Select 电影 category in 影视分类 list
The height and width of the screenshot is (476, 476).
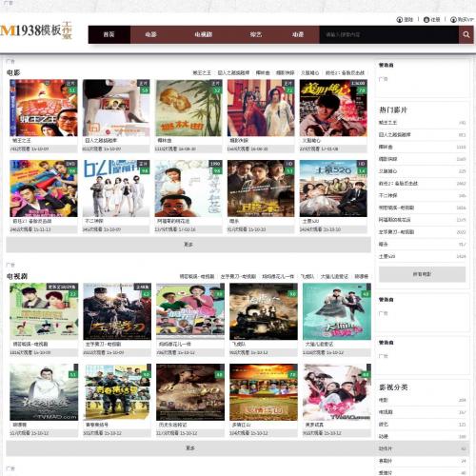[384, 400]
